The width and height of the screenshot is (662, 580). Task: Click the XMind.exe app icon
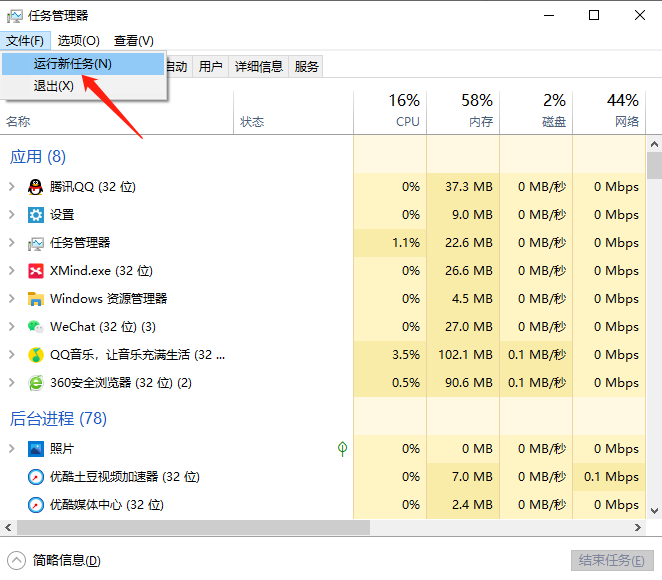tap(36, 271)
